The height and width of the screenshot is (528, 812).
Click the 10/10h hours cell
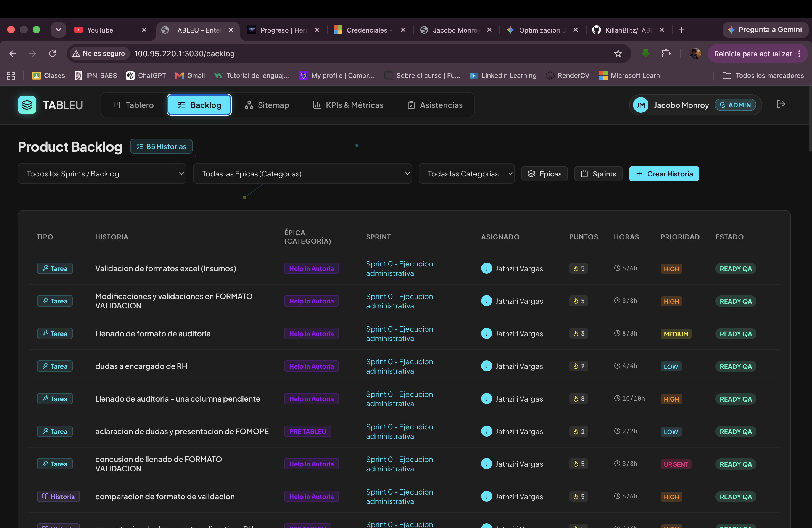click(629, 398)
